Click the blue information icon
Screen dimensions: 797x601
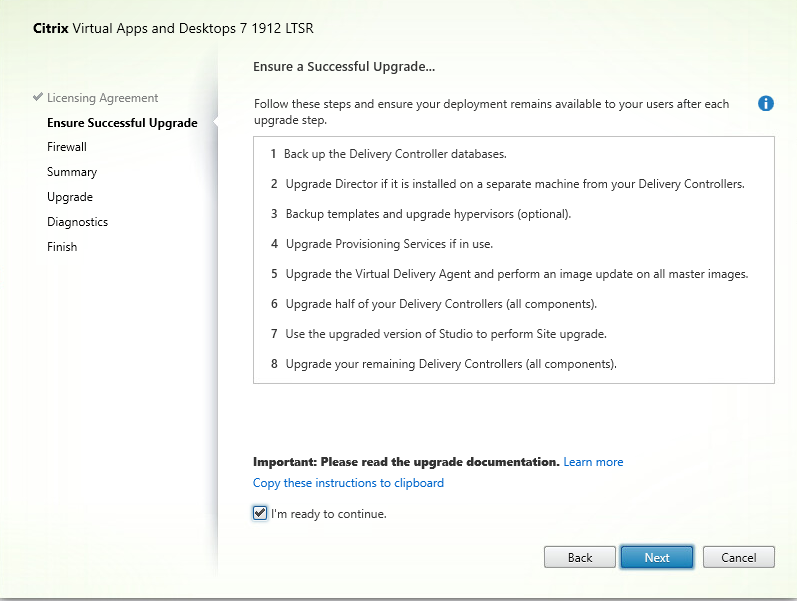point(765,104)
